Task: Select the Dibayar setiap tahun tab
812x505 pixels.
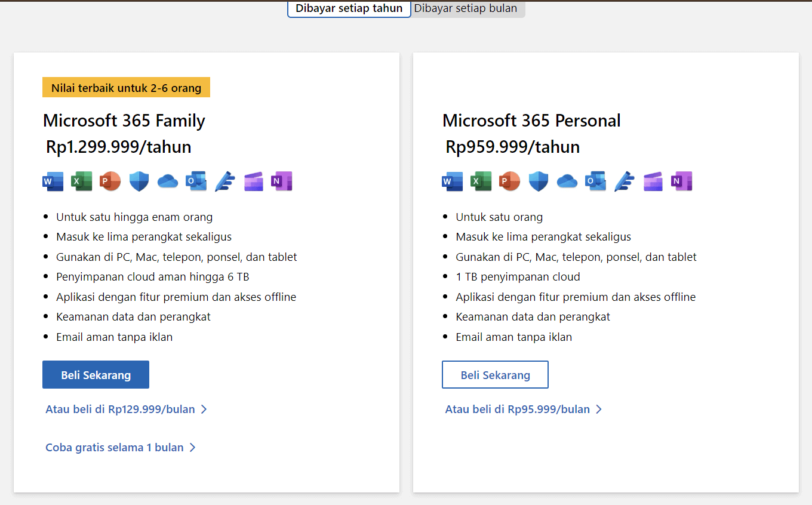Action: [349, 8]
